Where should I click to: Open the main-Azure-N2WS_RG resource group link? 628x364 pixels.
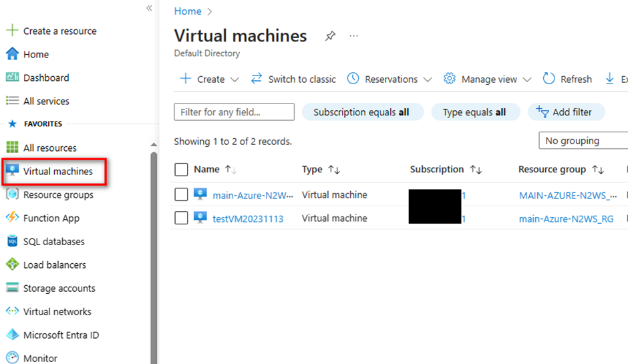[x=566, y=218]
